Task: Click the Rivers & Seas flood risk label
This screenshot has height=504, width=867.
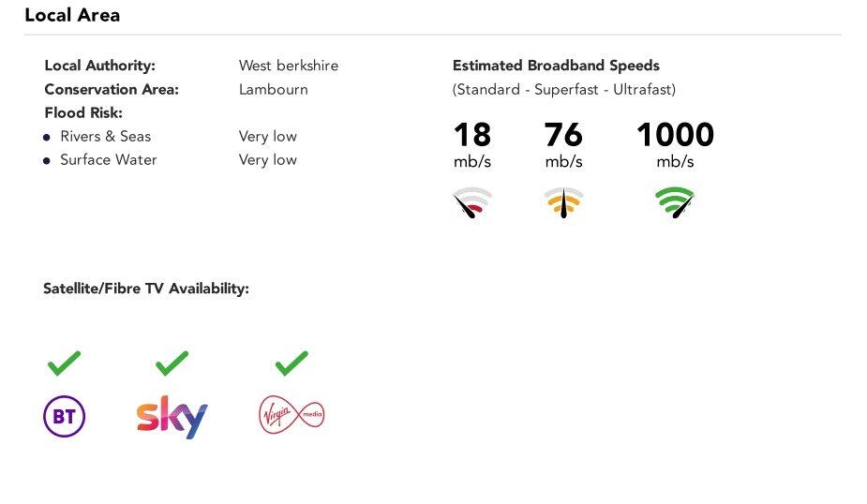Action: point(105,137)
